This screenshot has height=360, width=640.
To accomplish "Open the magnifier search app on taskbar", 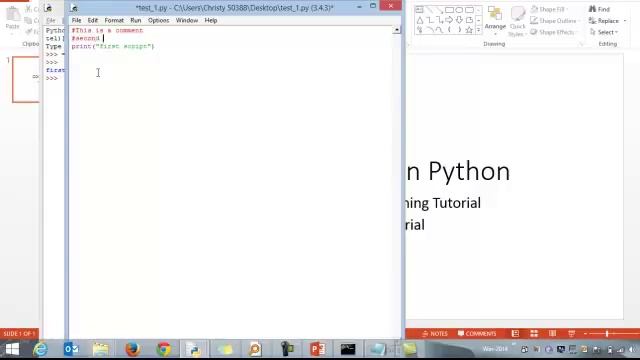I will (256, 349).
